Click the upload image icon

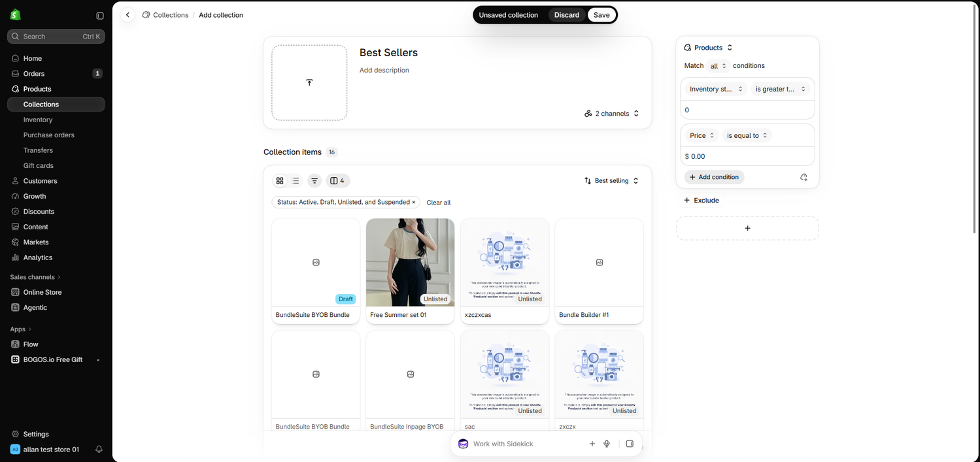(x=309, y=82)
